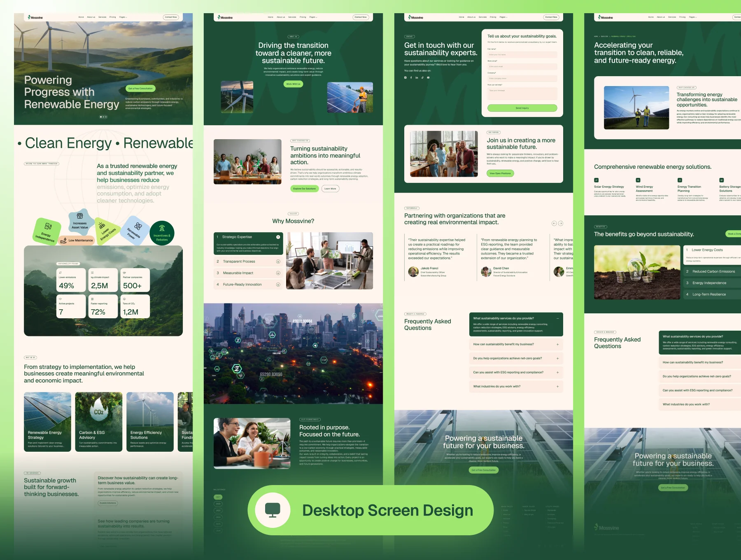Click About us in the Get in touch navbar
741x560 pixels.
coord(471,17)
